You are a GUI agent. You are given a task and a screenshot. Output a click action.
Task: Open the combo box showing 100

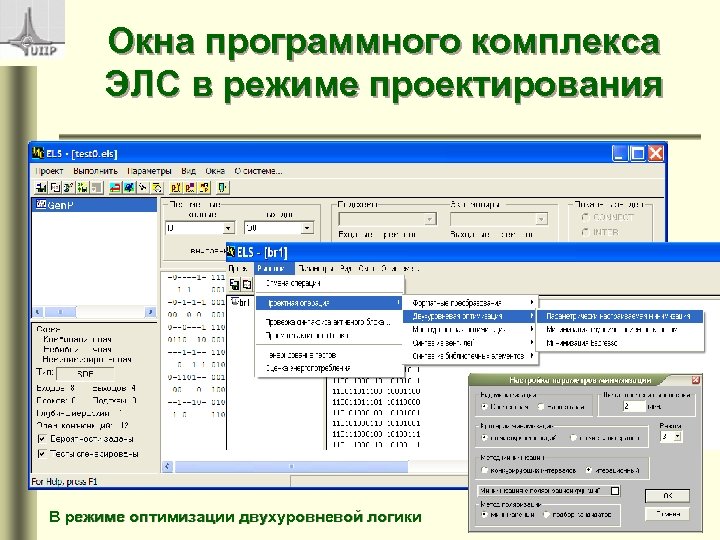(x=279, y=227)
